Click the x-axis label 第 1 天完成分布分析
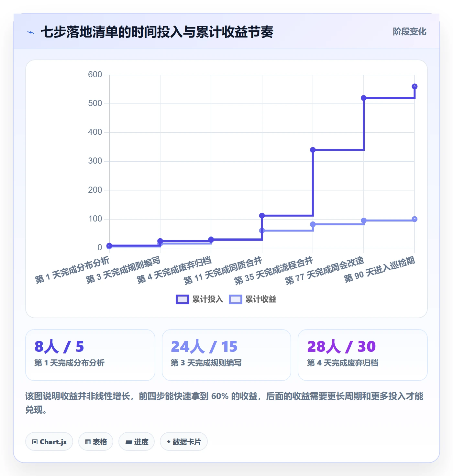Viewport: 453px width, 476px height. [72, 270]
